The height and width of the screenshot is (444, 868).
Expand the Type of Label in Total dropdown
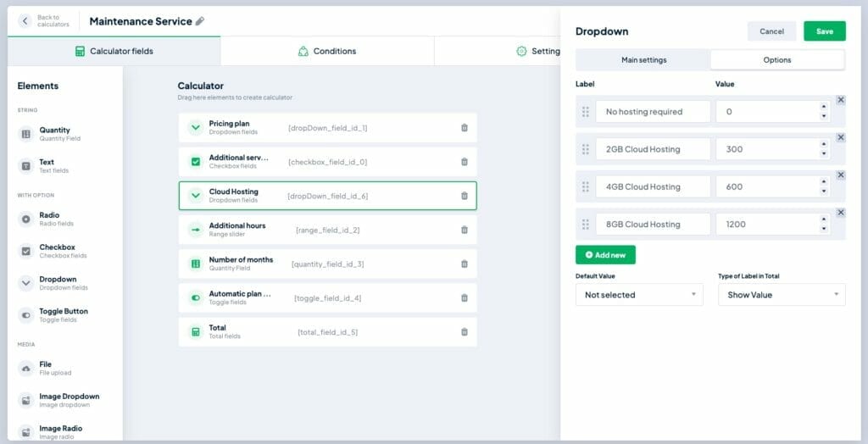[781, 295]
